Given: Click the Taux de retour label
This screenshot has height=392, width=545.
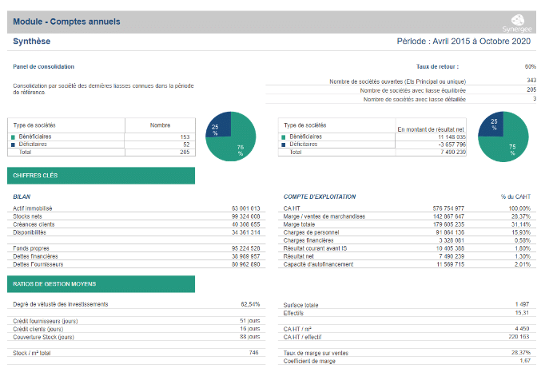Looking at the screenshot, I should click(437, 67).
